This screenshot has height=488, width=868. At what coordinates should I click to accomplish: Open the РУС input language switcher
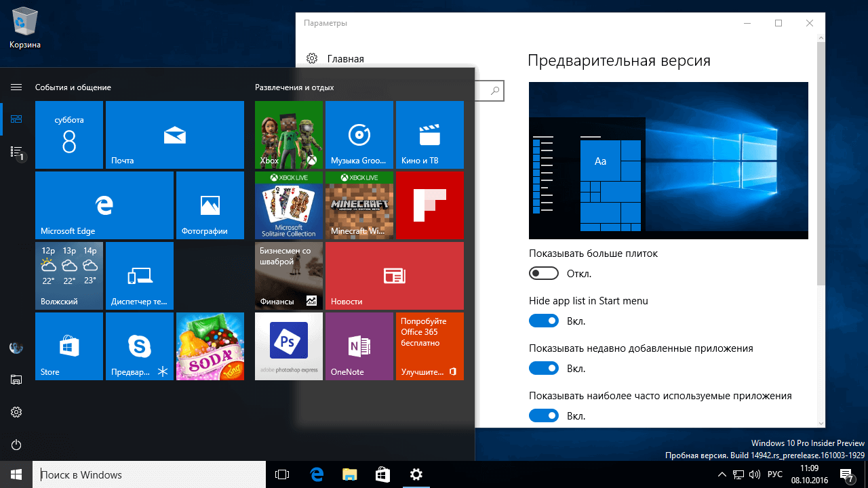774,474
